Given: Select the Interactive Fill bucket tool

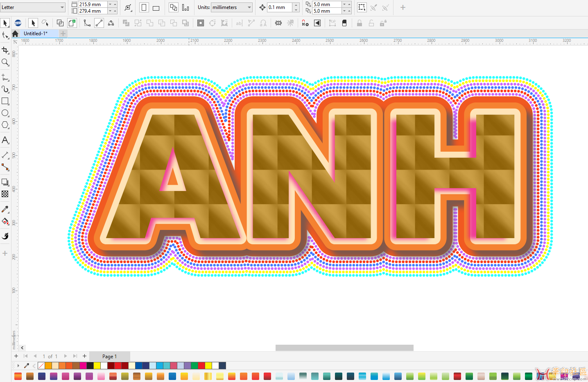Looking at the screenshot, I should 5,221.
